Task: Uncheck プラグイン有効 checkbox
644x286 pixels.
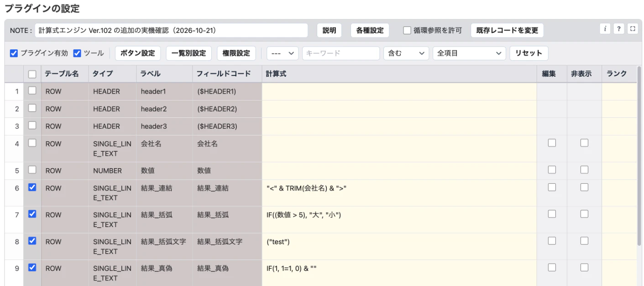Action: pyautogui.click(x=14, y=53)
